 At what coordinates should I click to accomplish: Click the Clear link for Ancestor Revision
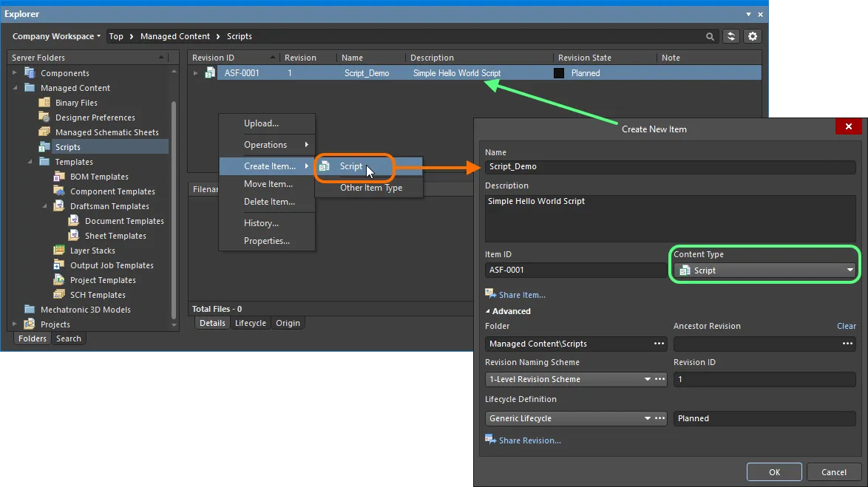(x=847, y=326)
